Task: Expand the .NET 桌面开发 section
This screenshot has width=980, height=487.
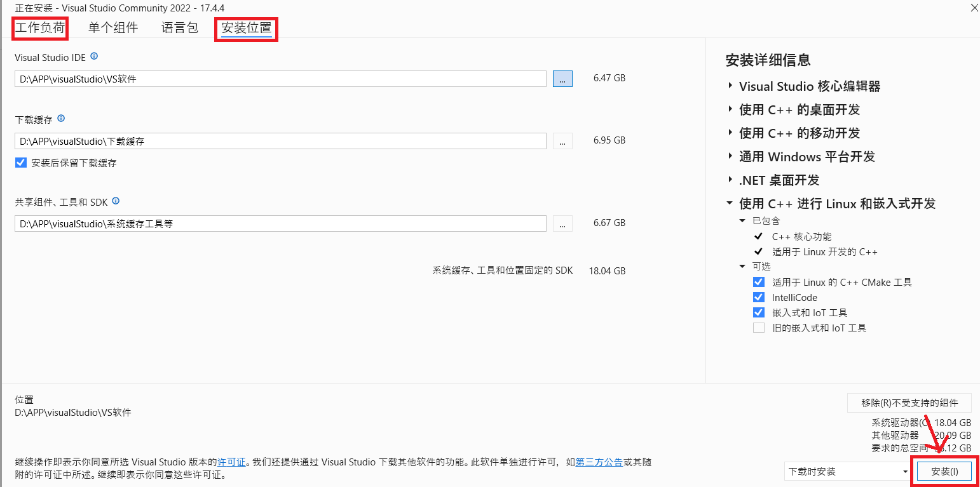Action: 730,180
